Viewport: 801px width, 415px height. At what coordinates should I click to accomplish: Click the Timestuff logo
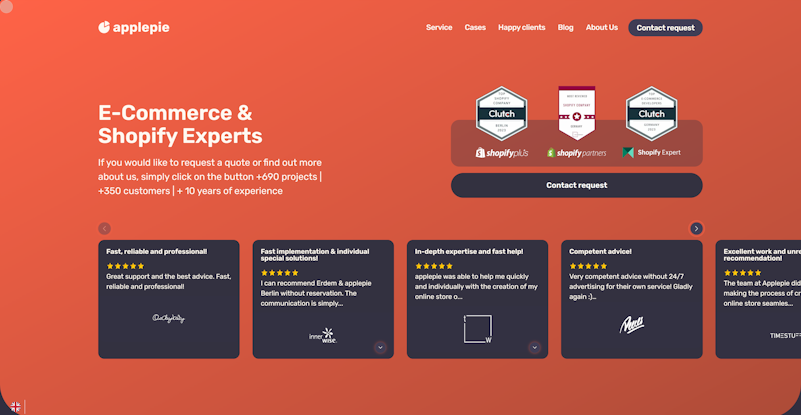(785, 335)
